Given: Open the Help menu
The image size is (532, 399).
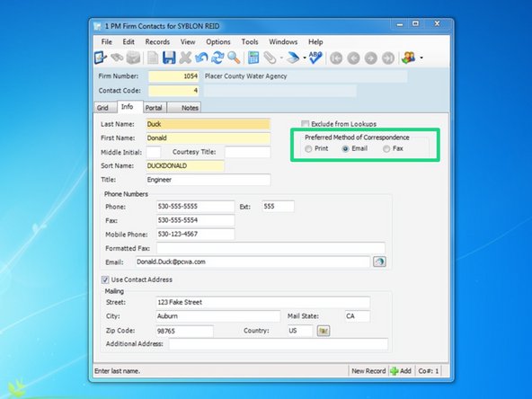Looking at the screenshot, I should 315,41.
